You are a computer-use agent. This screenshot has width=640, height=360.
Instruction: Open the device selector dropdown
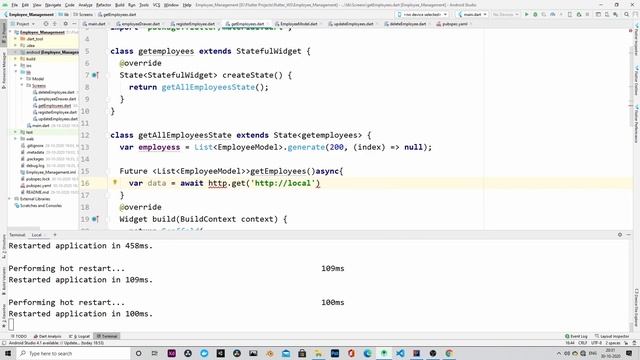coord(422,14)
